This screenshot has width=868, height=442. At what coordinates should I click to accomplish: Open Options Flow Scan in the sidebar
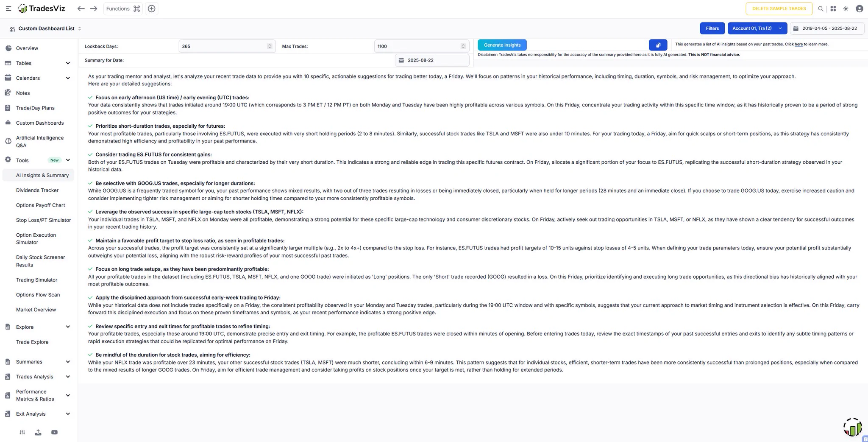[x=38, y=295]
